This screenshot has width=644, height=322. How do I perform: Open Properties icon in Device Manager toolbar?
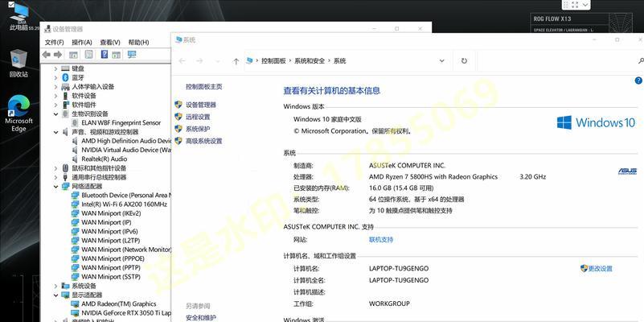point(88,55)
